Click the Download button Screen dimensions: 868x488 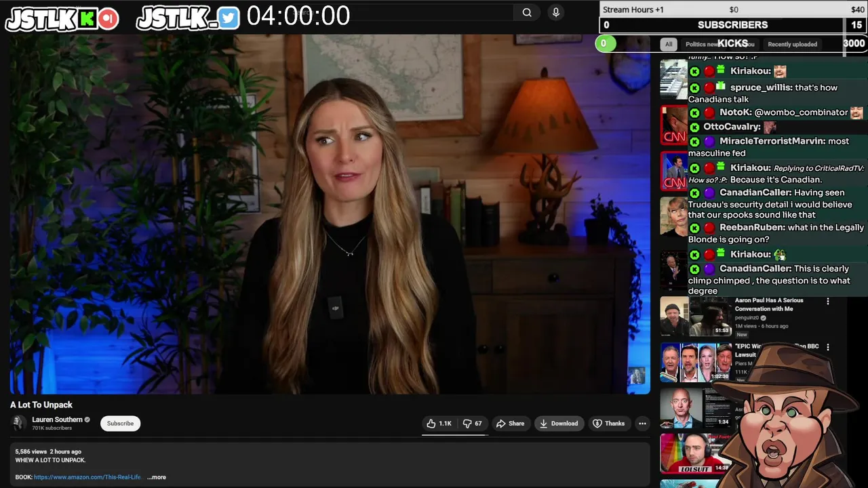click(x=559, y=424)
